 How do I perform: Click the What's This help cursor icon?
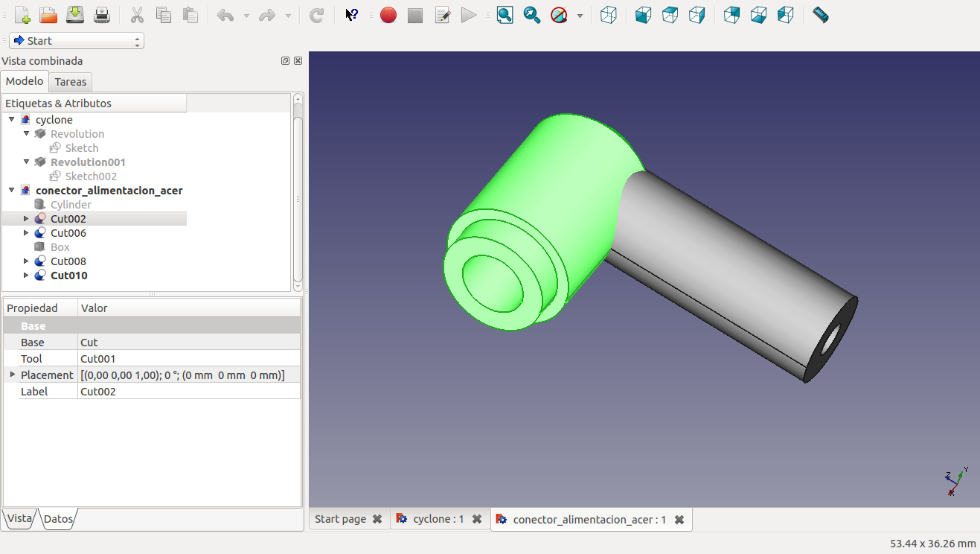coord(352,15)
